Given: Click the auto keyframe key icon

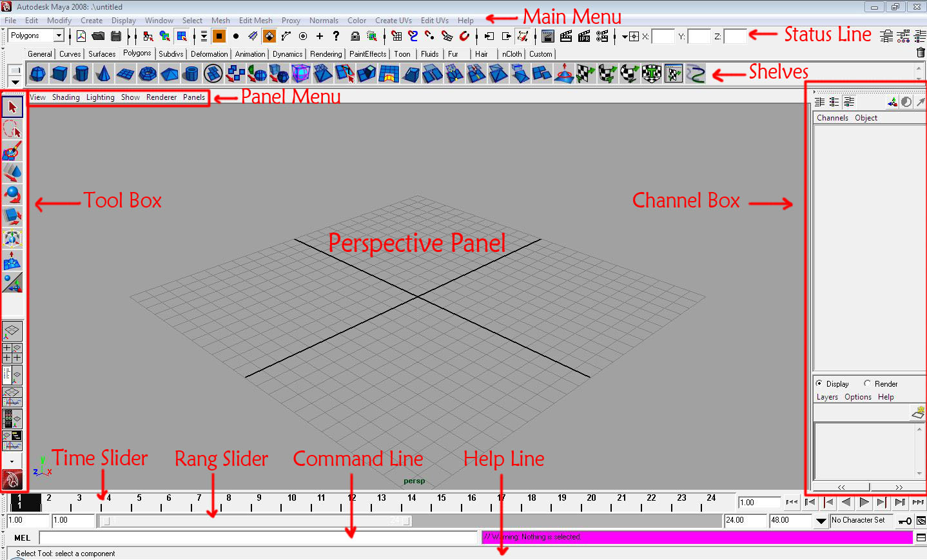Looking at the screenshot, I should click(905, 521).
